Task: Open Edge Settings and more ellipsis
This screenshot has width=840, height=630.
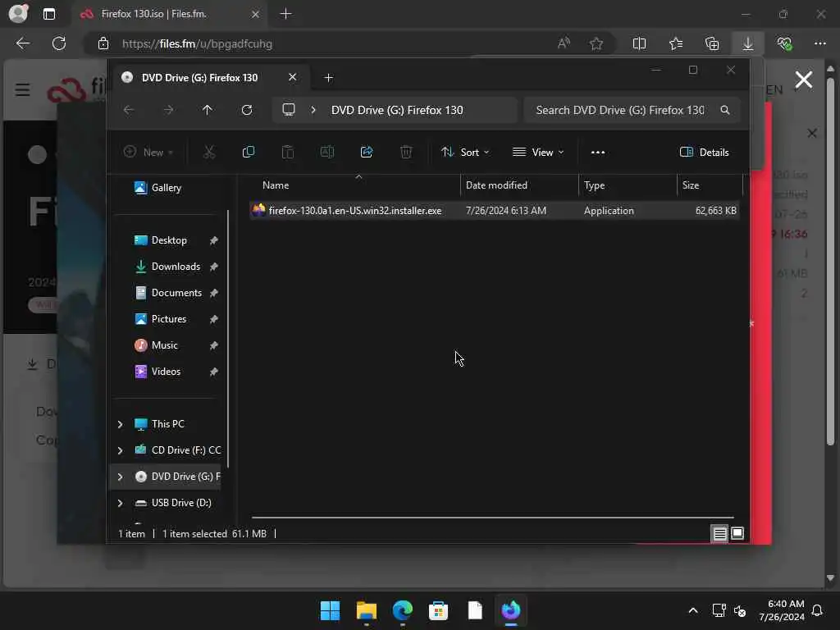Action: tap(820, 43)
